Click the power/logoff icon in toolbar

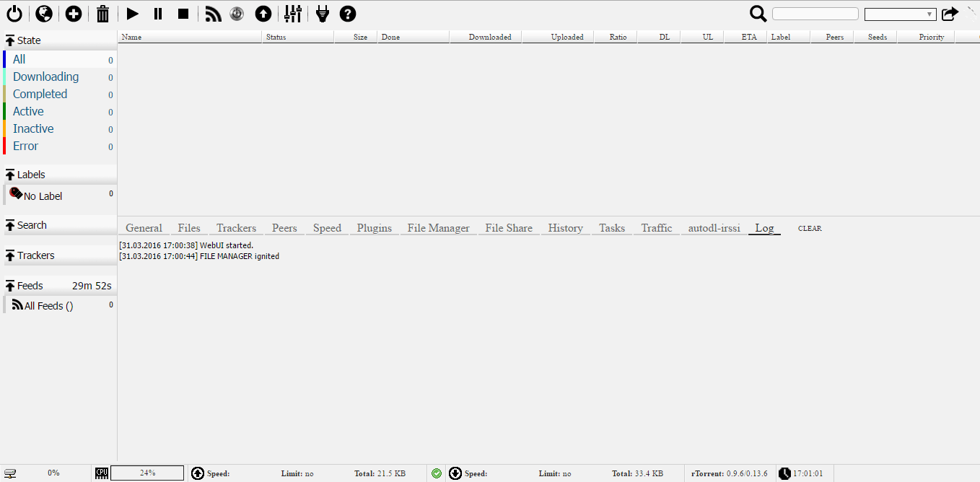coord(14,14)
